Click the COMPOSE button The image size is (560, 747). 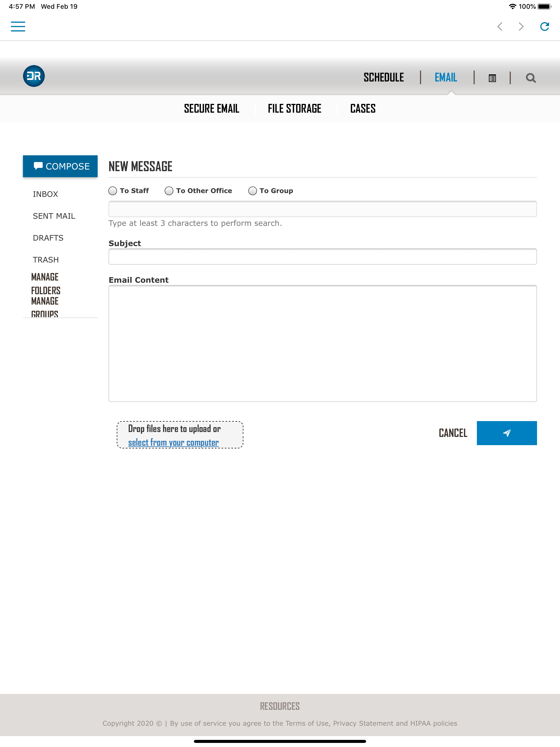(x=60, y=166)
